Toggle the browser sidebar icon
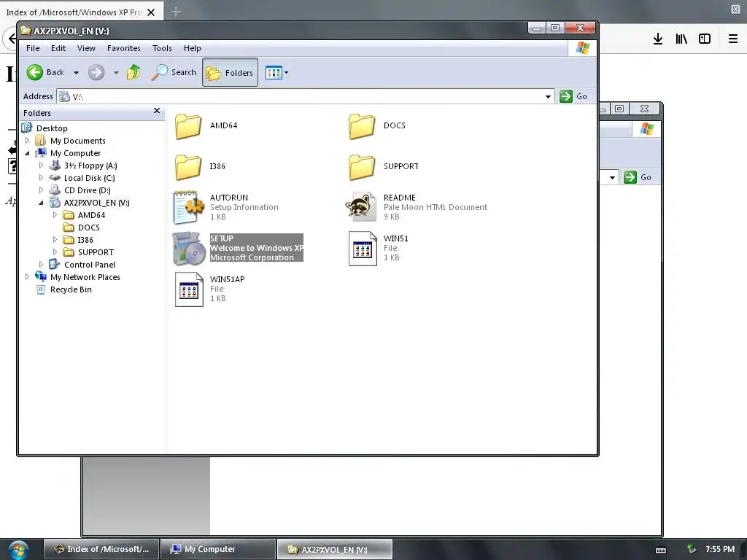This screenshot has width=747, height=560. click(705, 39)
